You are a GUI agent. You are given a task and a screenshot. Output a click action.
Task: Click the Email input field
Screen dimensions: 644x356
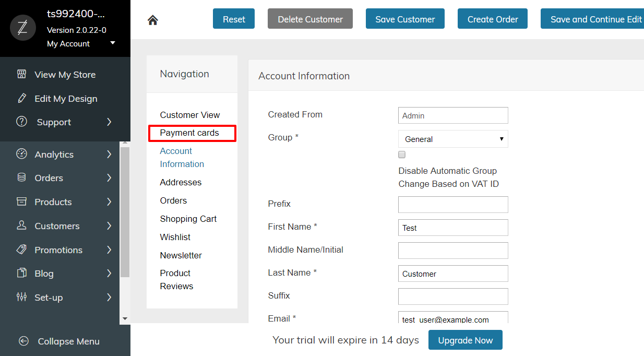point(453,317)
